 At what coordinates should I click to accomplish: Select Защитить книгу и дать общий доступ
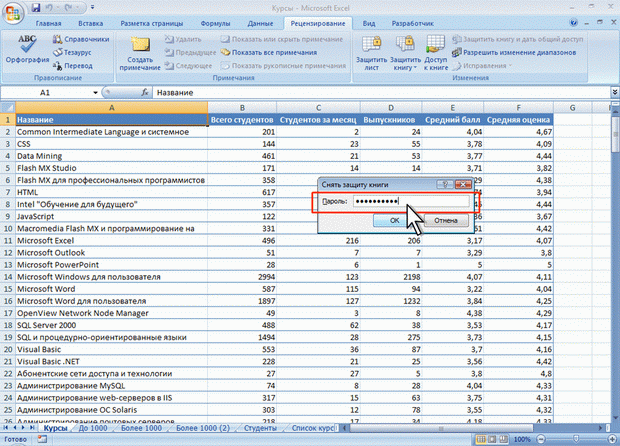pyautogui.click(x=518, y=39)
